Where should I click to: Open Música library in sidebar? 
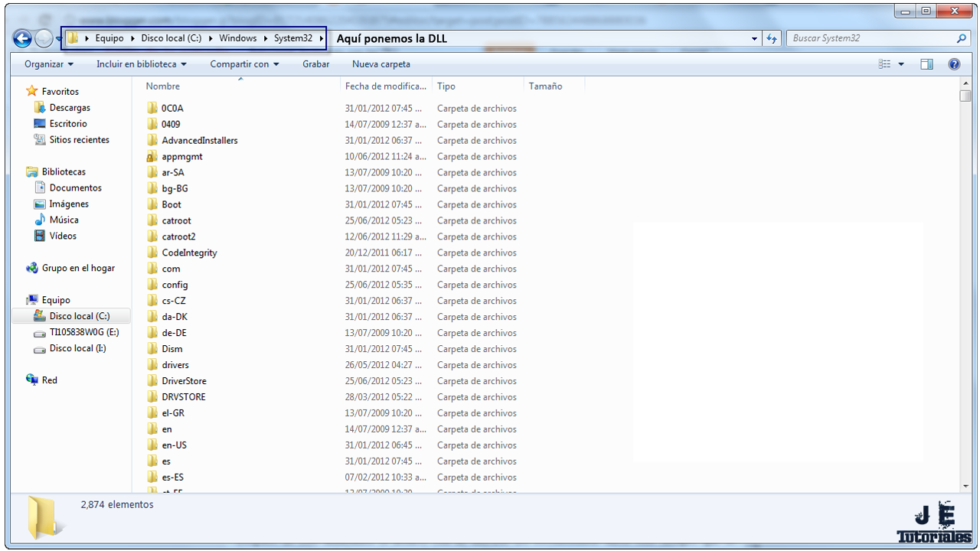point(64,220)
